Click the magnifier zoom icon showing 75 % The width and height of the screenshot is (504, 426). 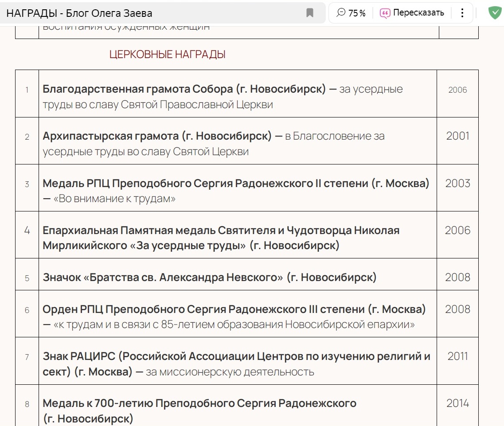341,13
